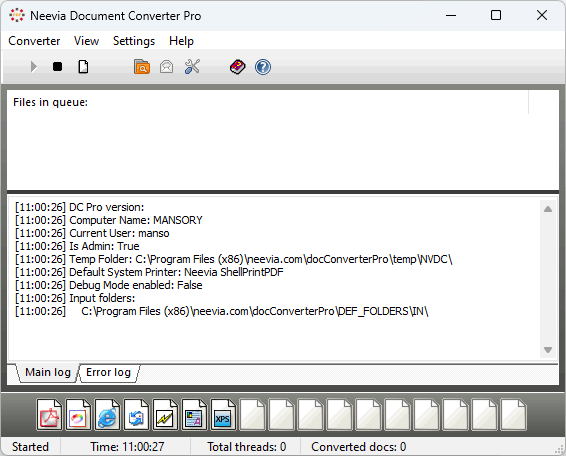This screenshot has width=566, height=456.
Task: Click the colorful swirl document thread icon
Action: pos(78,414)
